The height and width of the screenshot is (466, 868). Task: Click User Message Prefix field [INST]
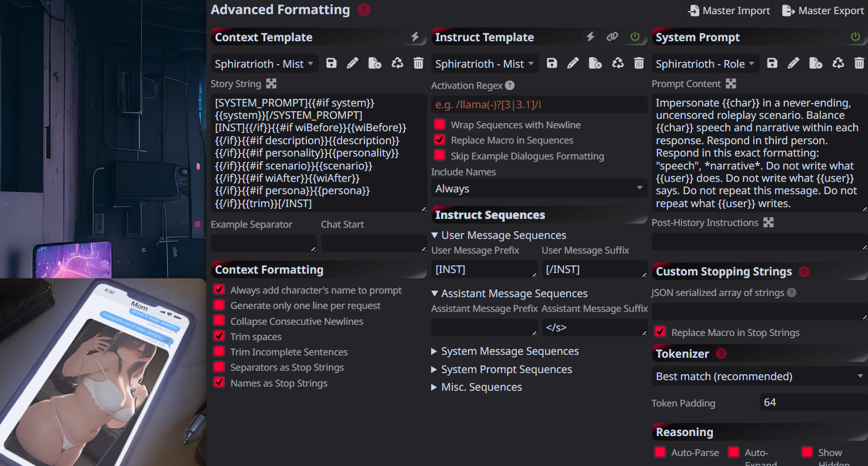485,269
